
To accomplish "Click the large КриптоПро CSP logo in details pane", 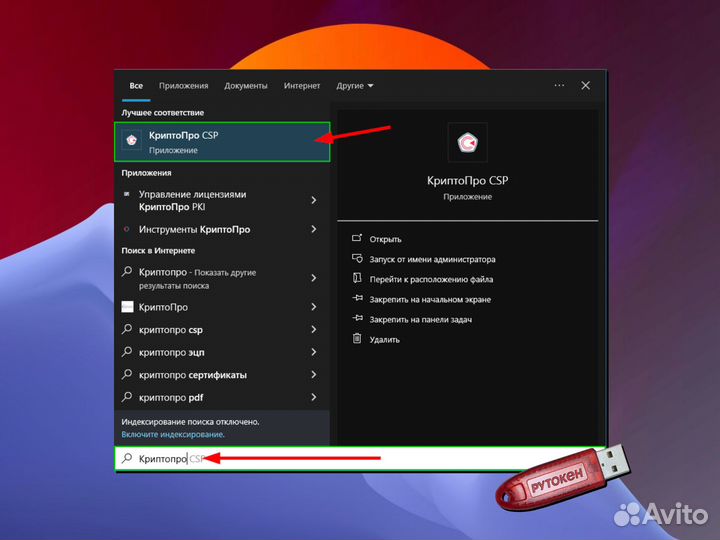I will [467, 142].
